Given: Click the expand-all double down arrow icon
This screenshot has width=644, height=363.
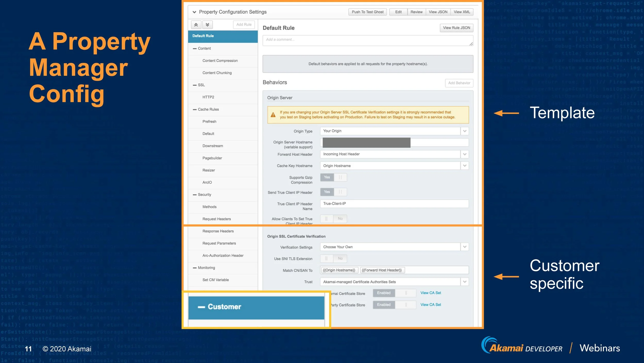Looking at the screenshot, I should tap(207, 25).
